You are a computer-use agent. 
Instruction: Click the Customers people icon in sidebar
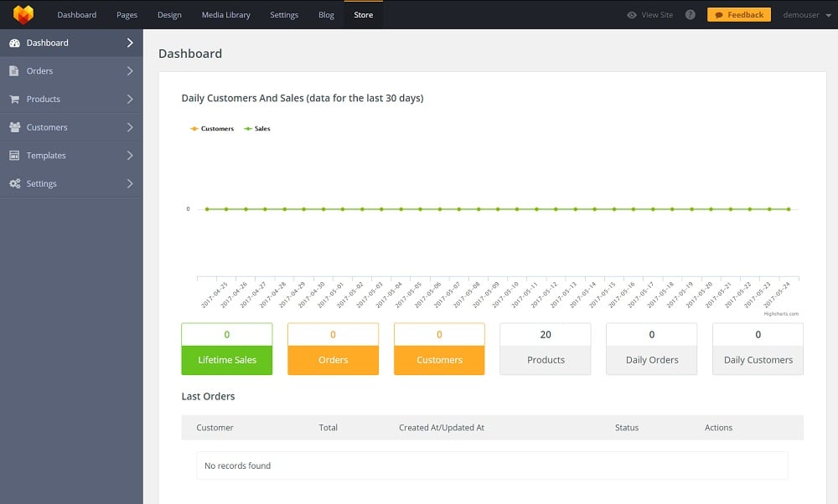(x=14, y=127)
